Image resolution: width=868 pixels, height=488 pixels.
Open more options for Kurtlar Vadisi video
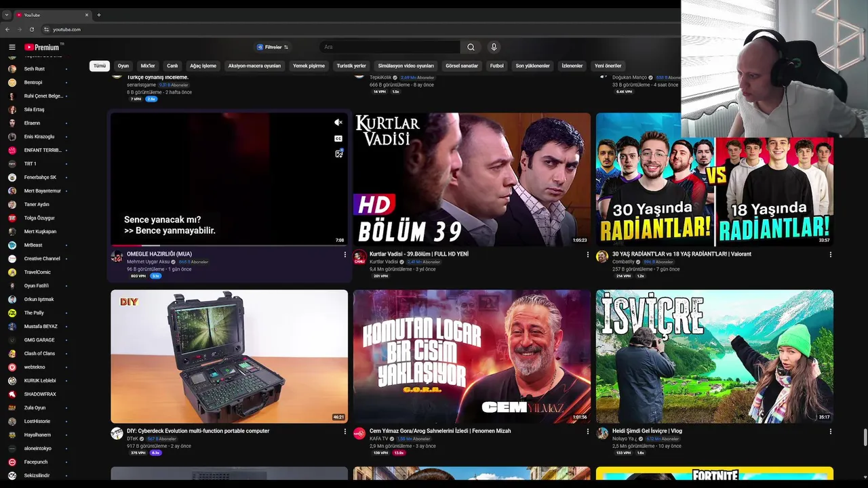(x=587, y=255)
